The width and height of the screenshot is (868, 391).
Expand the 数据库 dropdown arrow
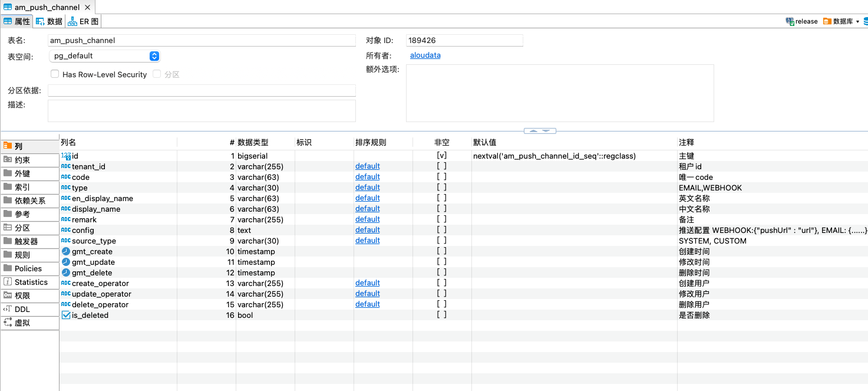coord(857,22)
